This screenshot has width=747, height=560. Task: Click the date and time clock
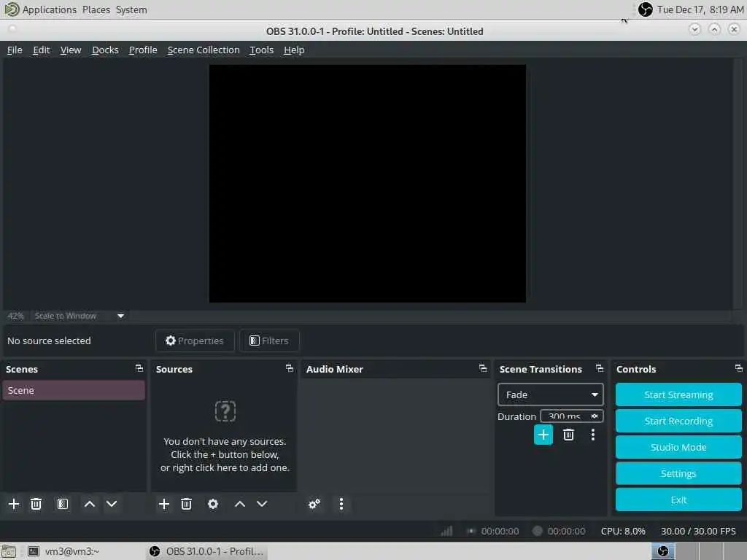700,9
